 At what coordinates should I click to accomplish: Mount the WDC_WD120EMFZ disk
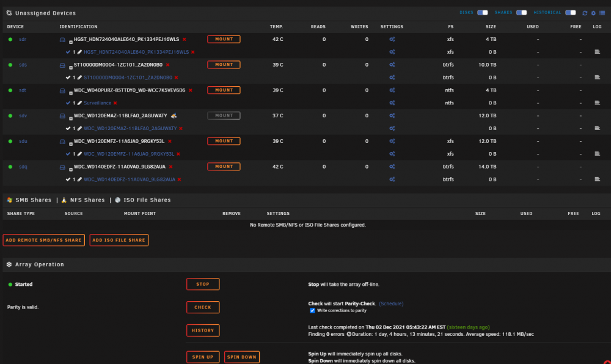(224, 141)
